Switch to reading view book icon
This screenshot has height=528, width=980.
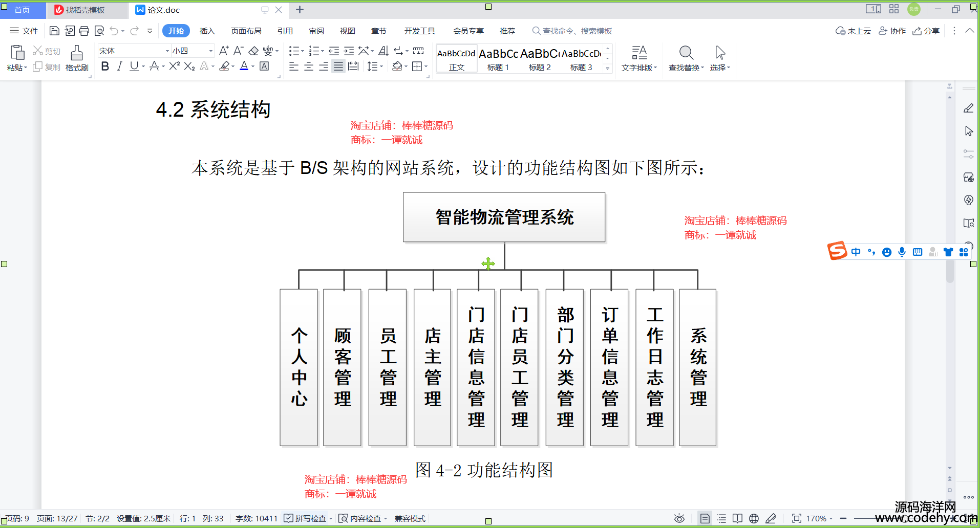click(x=737, y=518)
